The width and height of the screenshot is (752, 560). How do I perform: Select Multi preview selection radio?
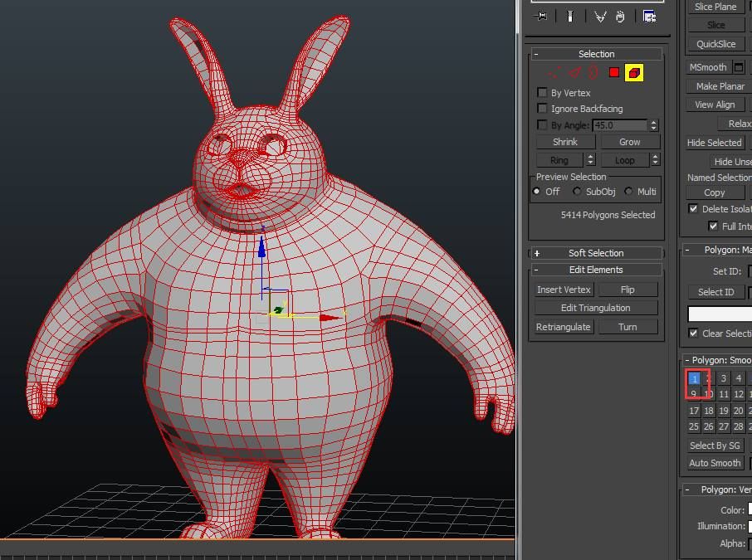(x=628, y=192)
